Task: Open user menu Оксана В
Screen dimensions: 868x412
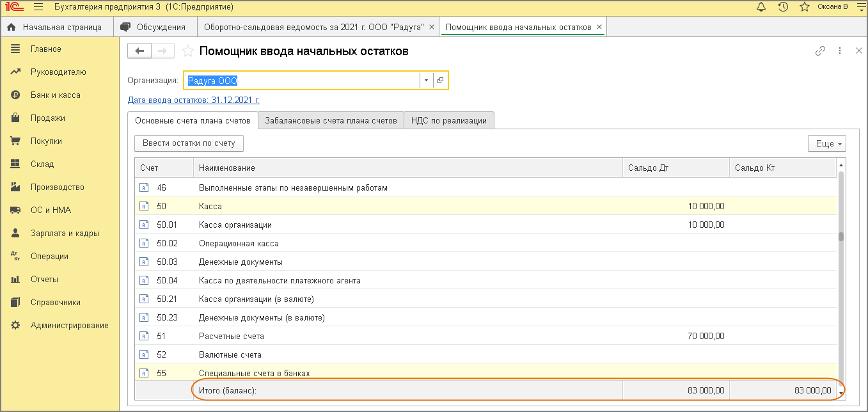Action: (833, 7)
